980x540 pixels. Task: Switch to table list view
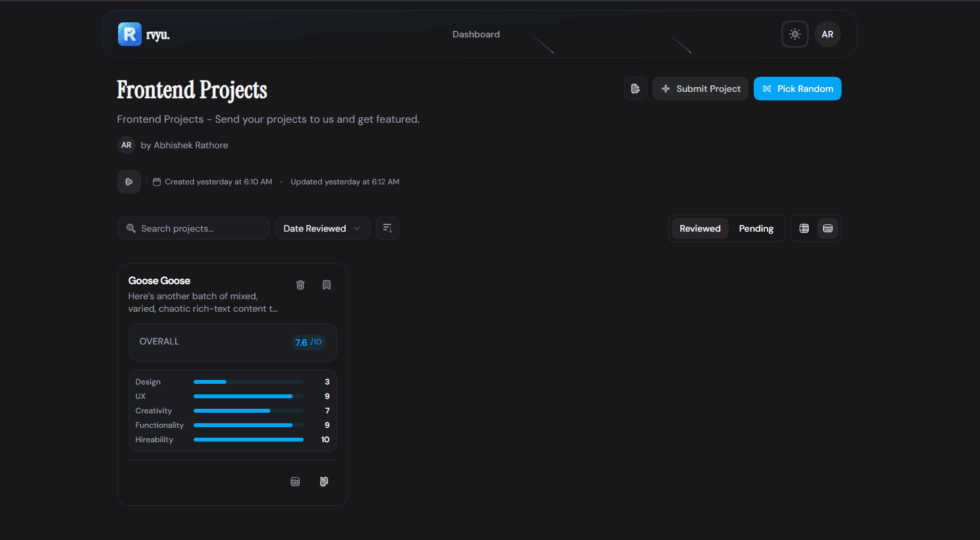[804, 228]
